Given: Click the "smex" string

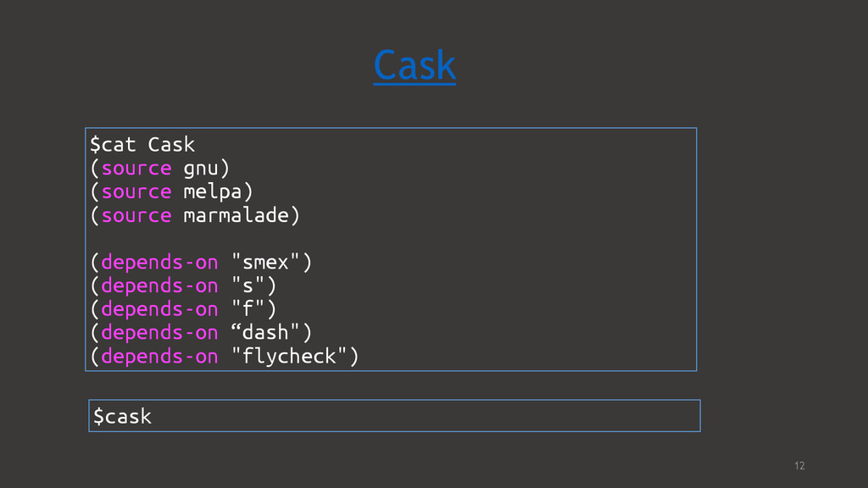Looking at the screenshot, I should pos(265,263).
